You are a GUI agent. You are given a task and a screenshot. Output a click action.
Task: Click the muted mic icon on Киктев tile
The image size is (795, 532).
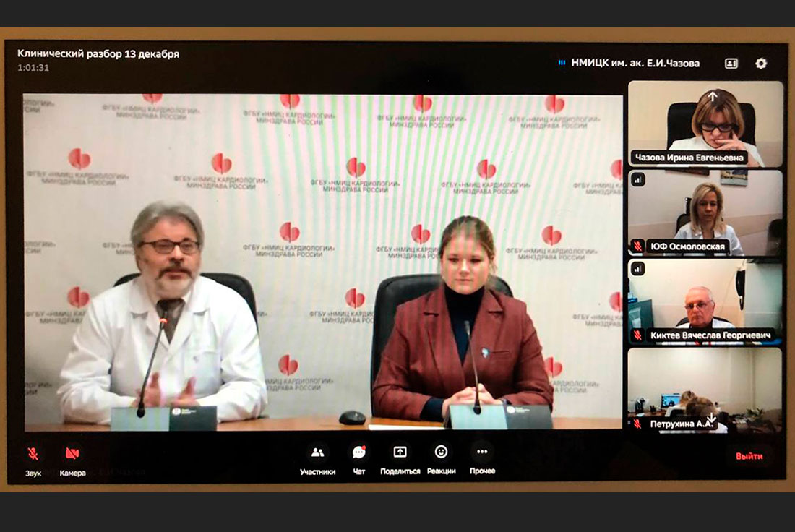[638, 335]
